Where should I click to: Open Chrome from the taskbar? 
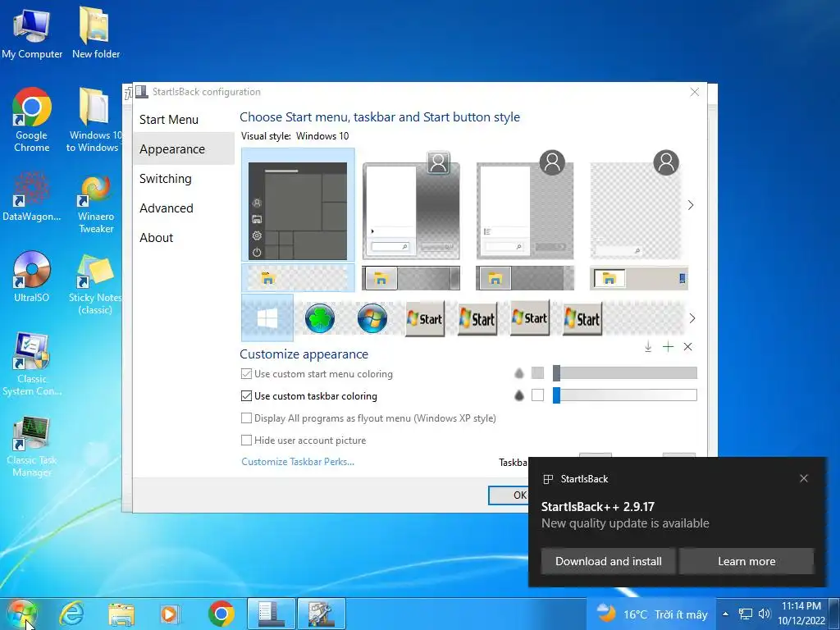tap(221, 614)
